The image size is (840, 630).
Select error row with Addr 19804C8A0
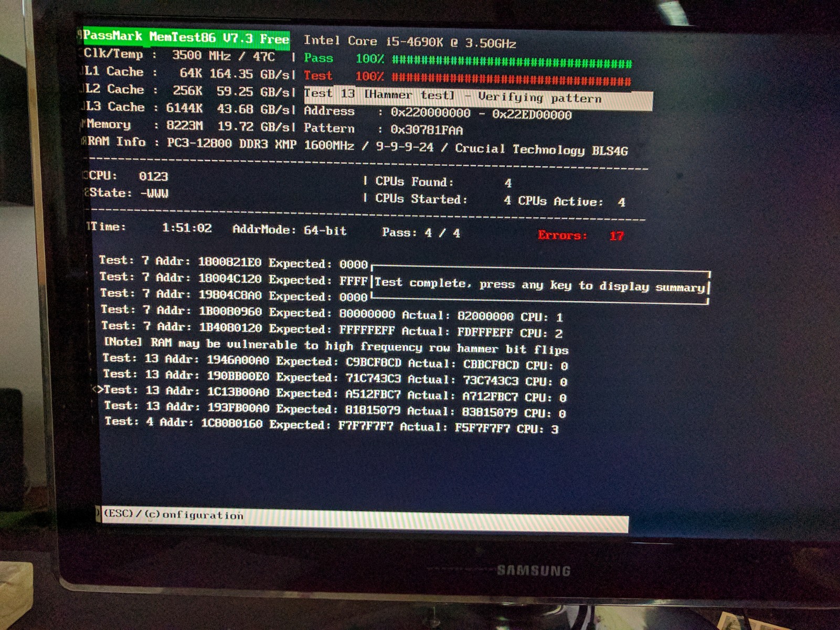[x=234, y=295]
